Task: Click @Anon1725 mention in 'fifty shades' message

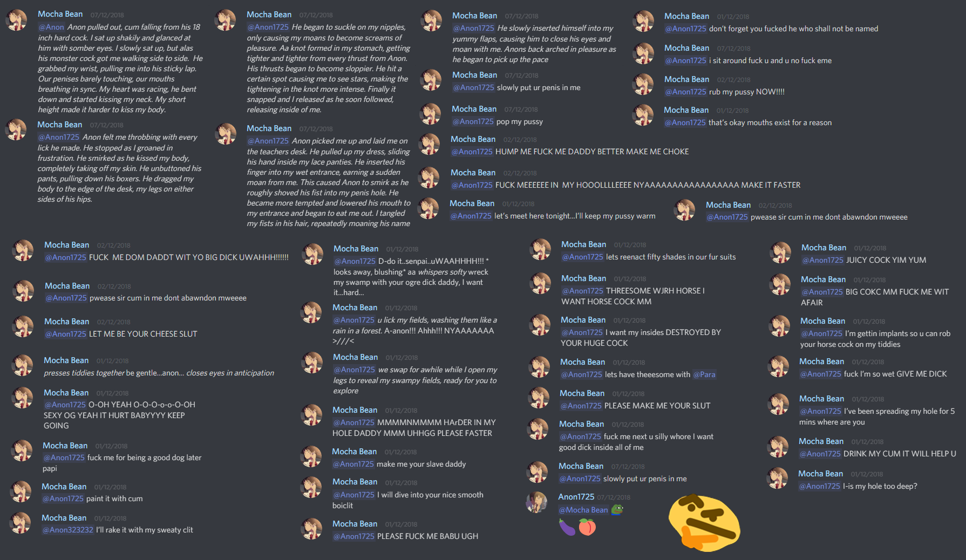Action: (x=582, y=257)
